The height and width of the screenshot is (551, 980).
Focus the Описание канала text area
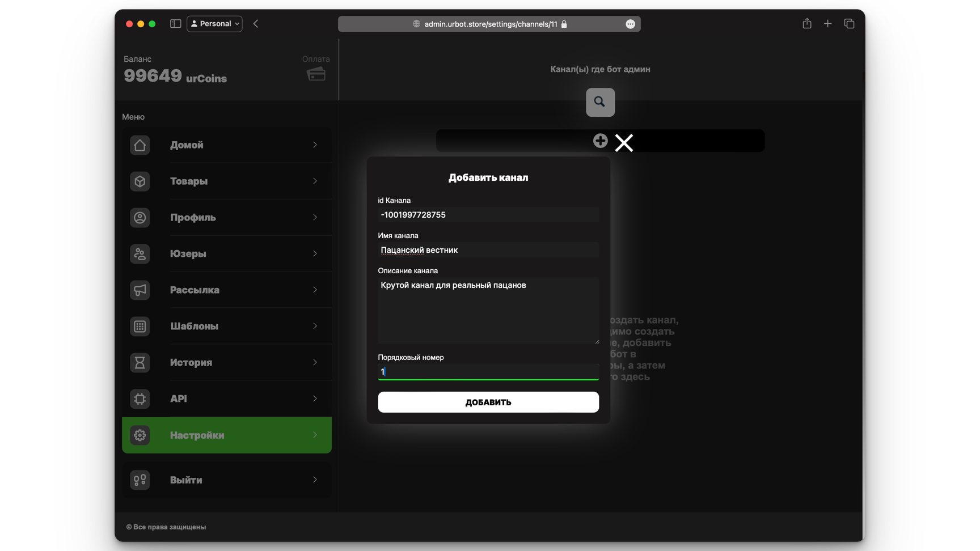pos(488,310)
